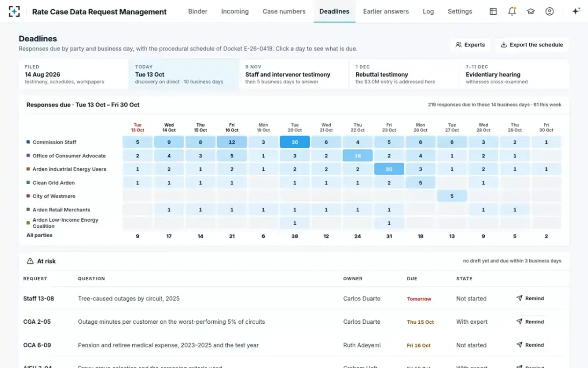The height and width of the screenshot is (368, 588).
Task: Click question "Tree-caused outages by circuit, 2025"
Action: tap(129, 298)
